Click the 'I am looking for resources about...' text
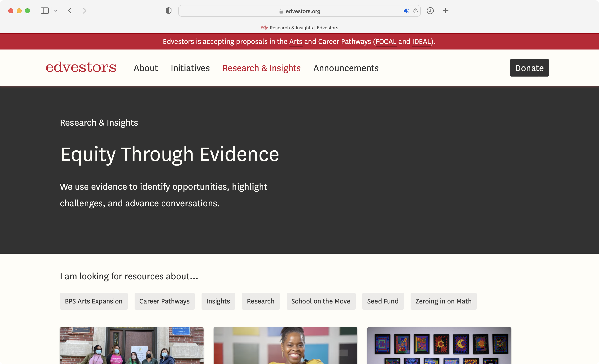This screenshot has height=364, width=599. 129,276
